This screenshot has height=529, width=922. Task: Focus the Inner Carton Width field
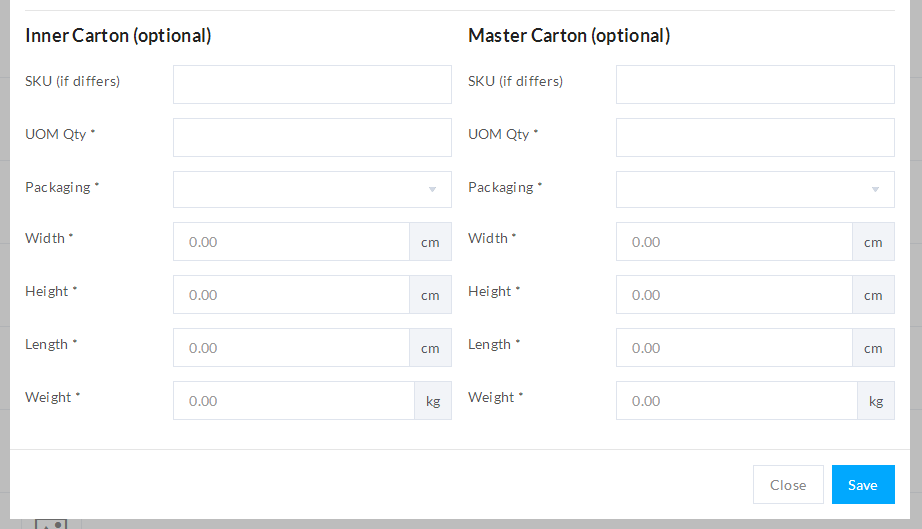tap(291, 242)
